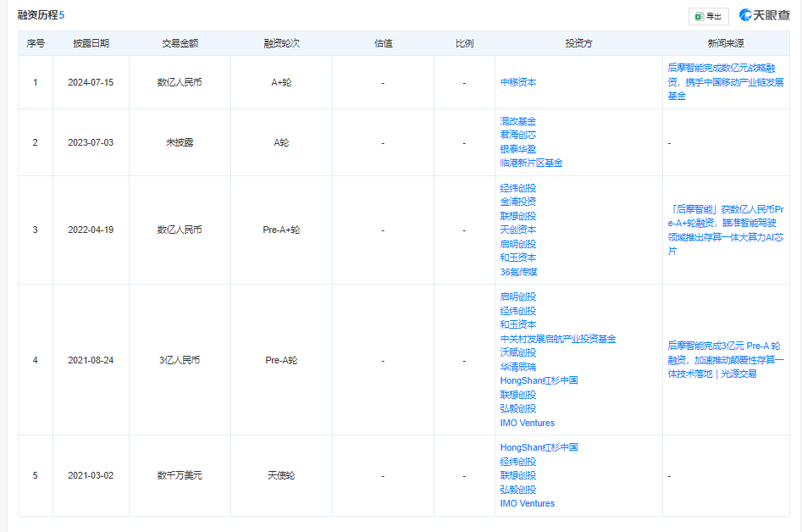Click the 华清辰瑞 investor link

518,367
